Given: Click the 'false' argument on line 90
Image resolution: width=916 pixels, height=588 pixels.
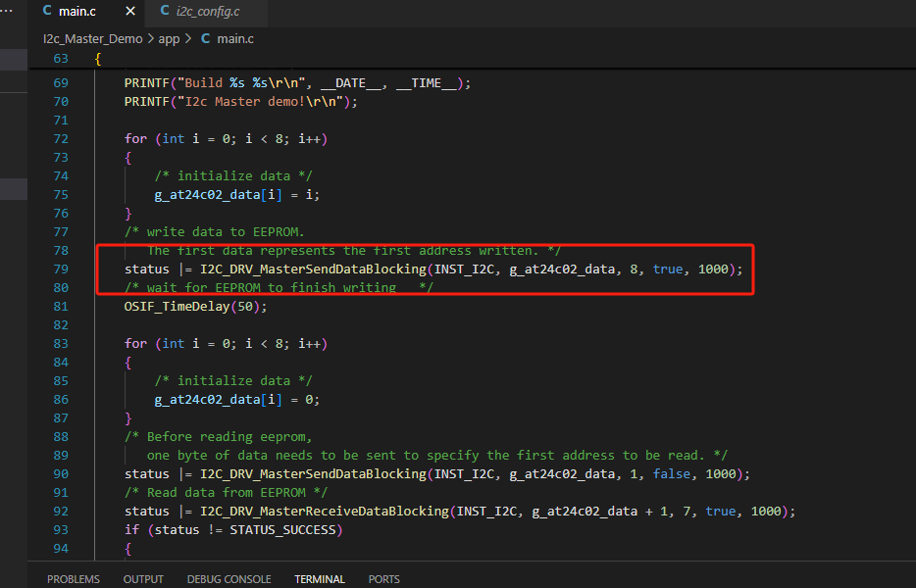Looking at the screenshot, I should [671, 473].
